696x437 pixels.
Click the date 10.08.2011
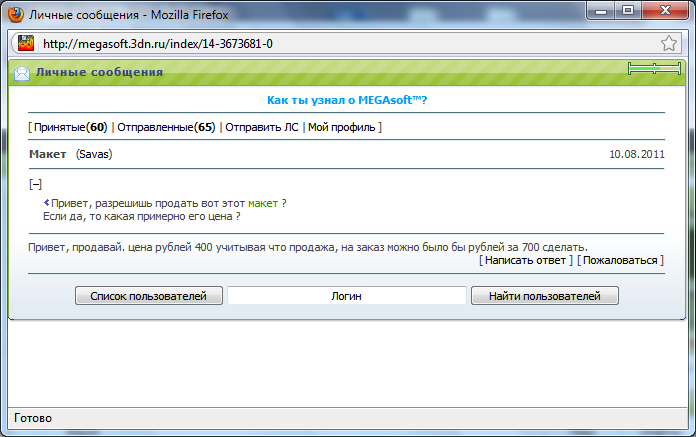(x=637, y=154)
